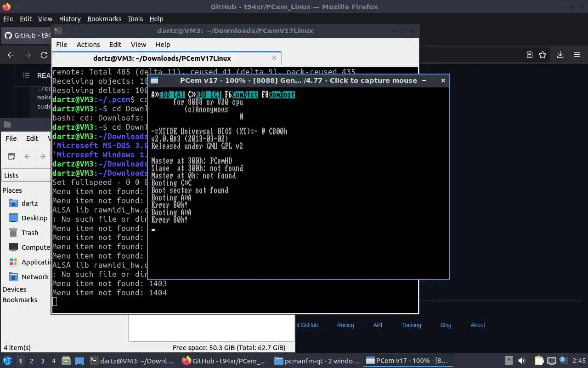Activate GitHub Firefox taskbar button
This screenshot has width=588, height=368.
tap(225, 361)
